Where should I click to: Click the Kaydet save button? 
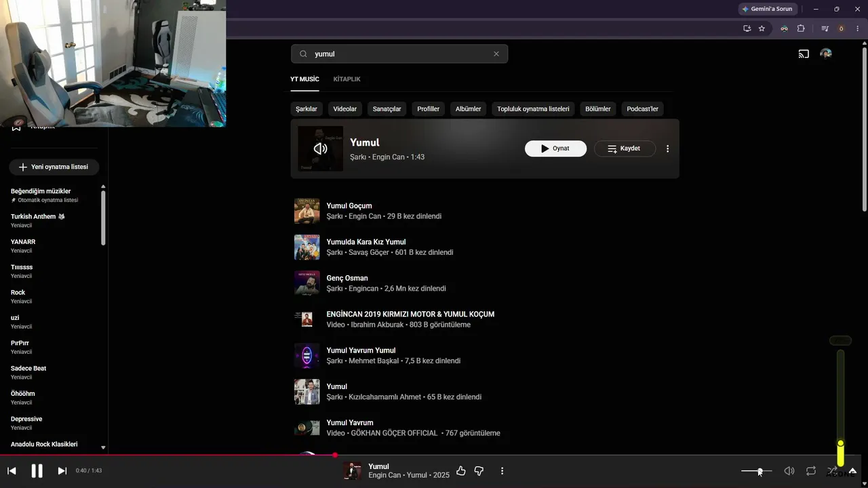click(x=625, y=148)
